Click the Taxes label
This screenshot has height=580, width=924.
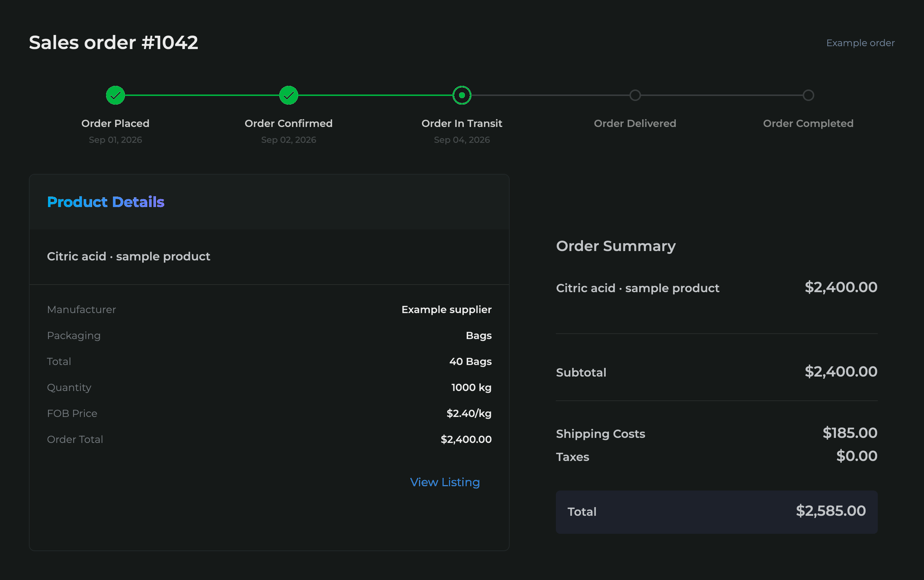tap(572, 457)
